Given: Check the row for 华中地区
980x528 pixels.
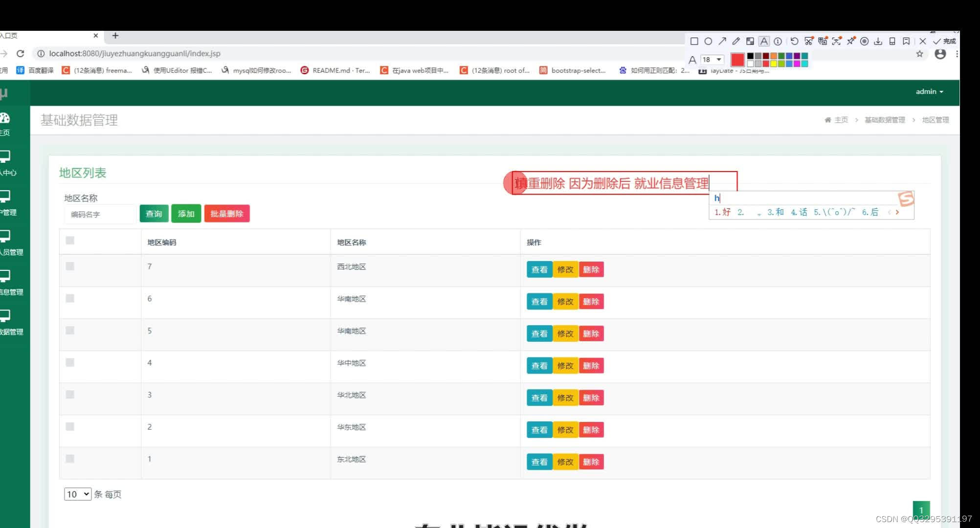Looking at the screenshot, I should [70, 362].
